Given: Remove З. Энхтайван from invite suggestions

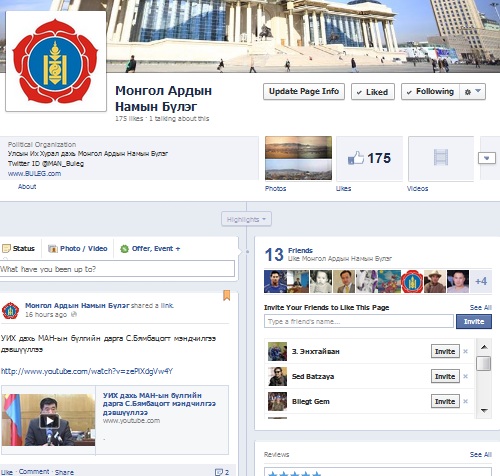Looking at the screenshot, I should (466, 351).
